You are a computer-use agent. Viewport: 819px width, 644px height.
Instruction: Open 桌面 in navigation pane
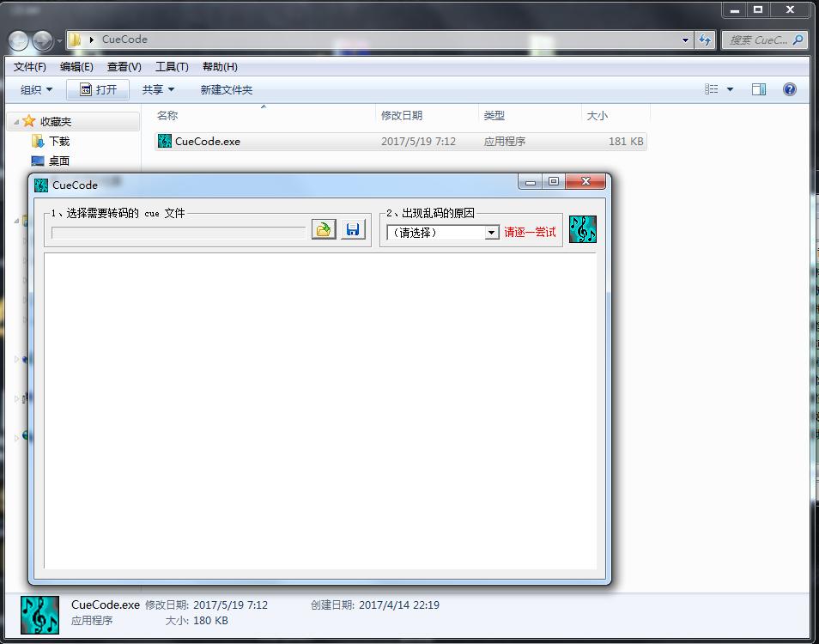59,161
